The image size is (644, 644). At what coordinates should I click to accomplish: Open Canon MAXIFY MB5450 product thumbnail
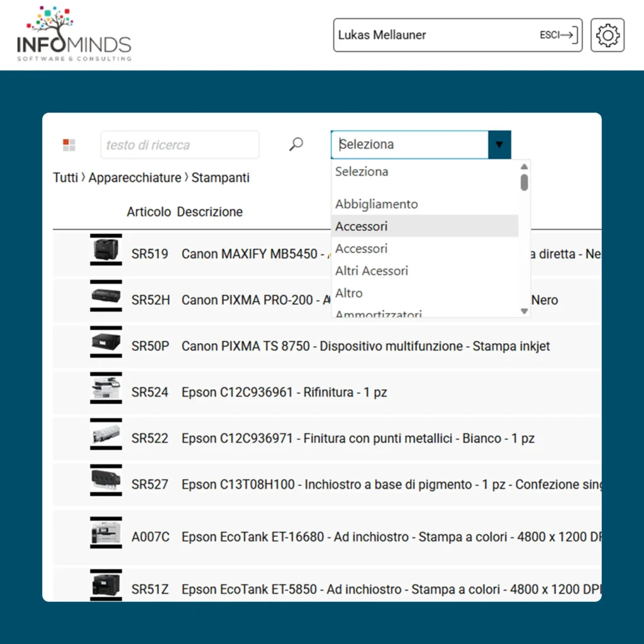click(106, 250)
